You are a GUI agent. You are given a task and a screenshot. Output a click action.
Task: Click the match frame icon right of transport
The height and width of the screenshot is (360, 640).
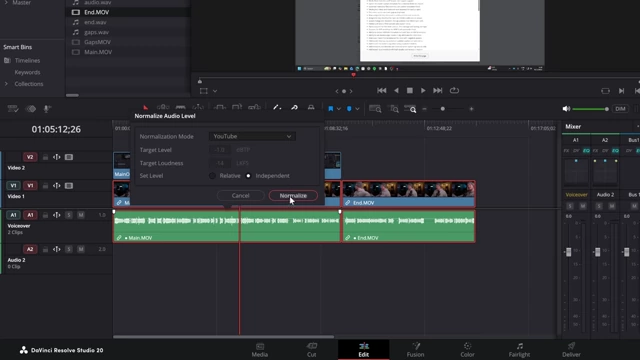pos(605,91)
